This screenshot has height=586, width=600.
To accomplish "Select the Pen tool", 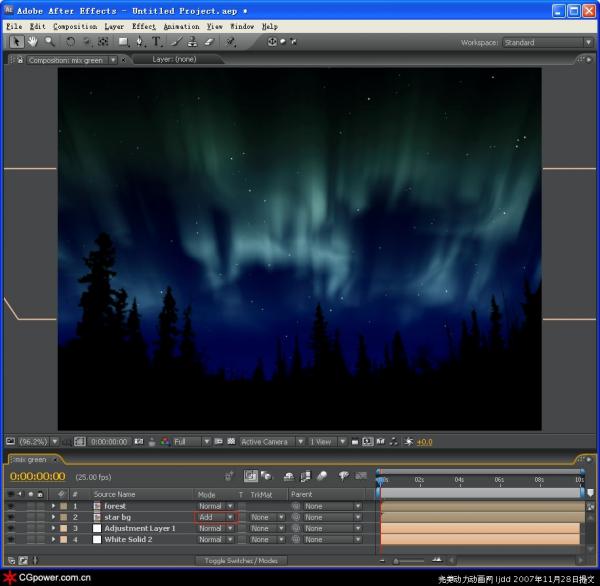I will [x=140, y=42].
